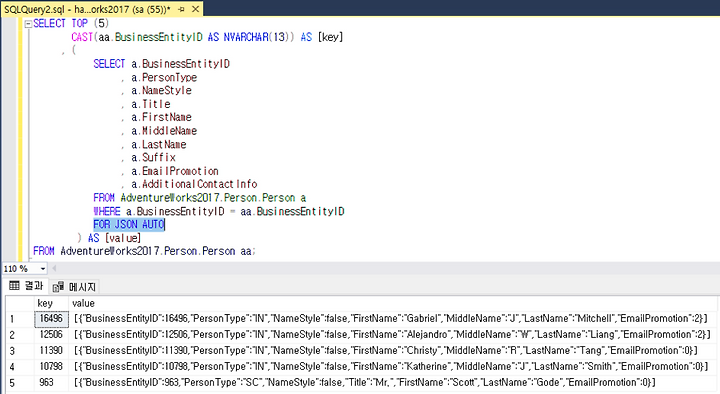Viewport: 720px width, 394px height.
Task: Click row header number 4
Action: tap(20, 367)
